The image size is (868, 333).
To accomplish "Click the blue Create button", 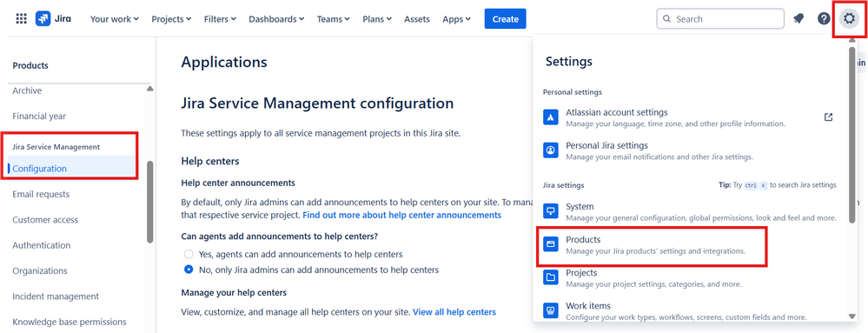I will [x=505, y=19].
